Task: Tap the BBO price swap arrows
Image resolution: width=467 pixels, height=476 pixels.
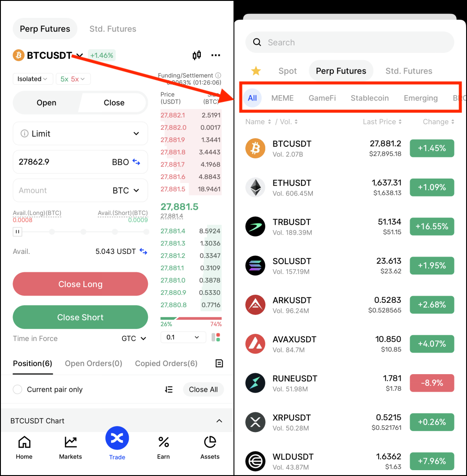Action: point(136,162)
